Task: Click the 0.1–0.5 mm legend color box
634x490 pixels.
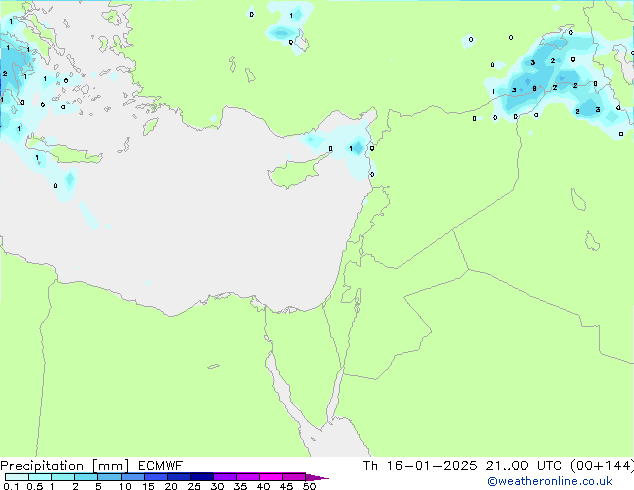Action: pos(17,477)
